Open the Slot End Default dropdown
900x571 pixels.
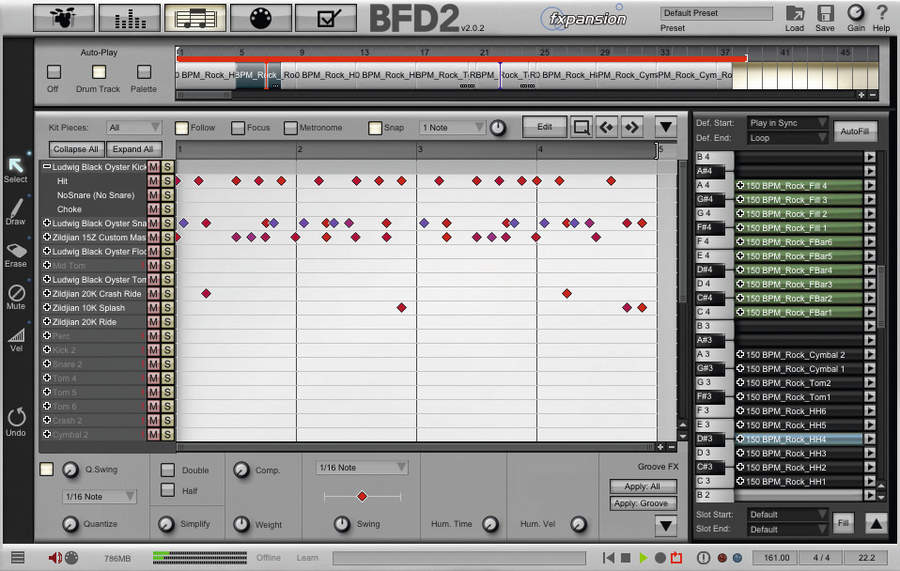(788, 529)
